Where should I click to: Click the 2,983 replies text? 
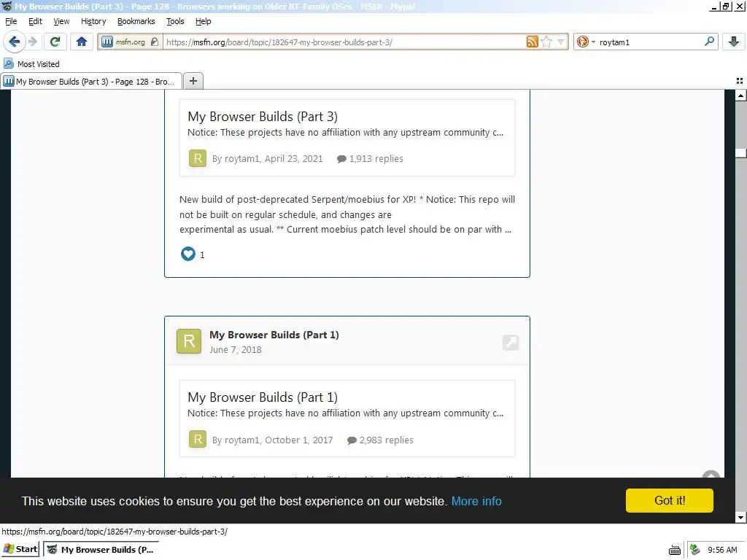(x=387, y=440)
